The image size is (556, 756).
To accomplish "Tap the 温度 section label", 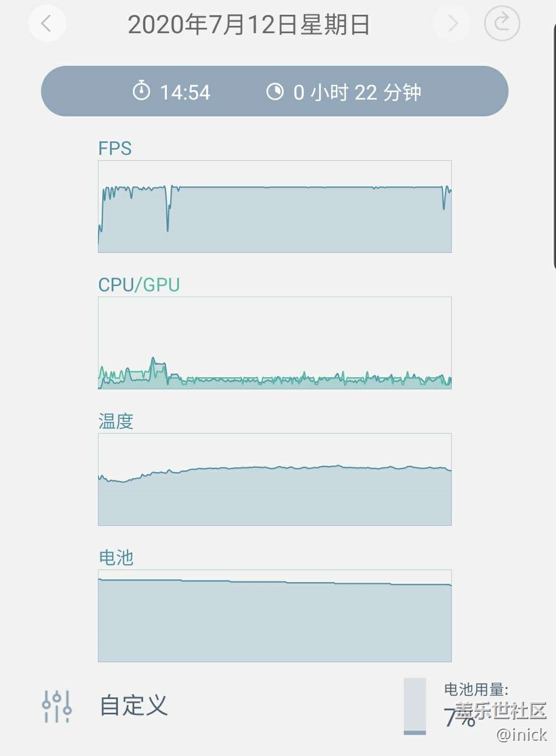I will pyautogui.click(x=116, y=421).
